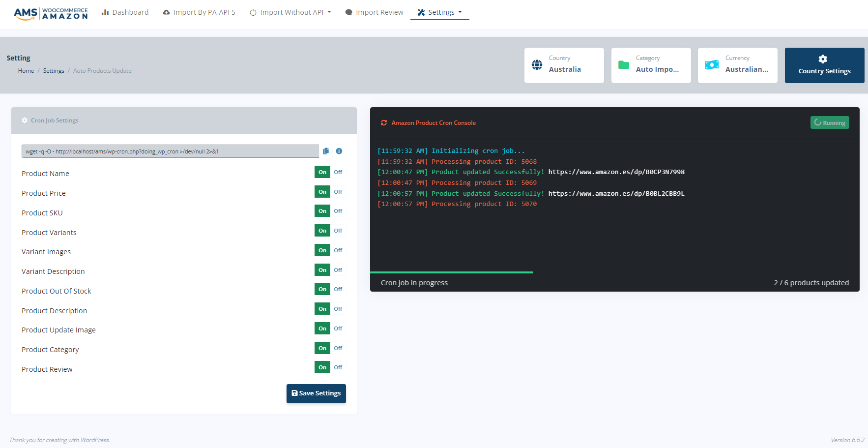Click the refresh icon in Cron Console header
Screen dimensions: 868x448
click(384, 123)
